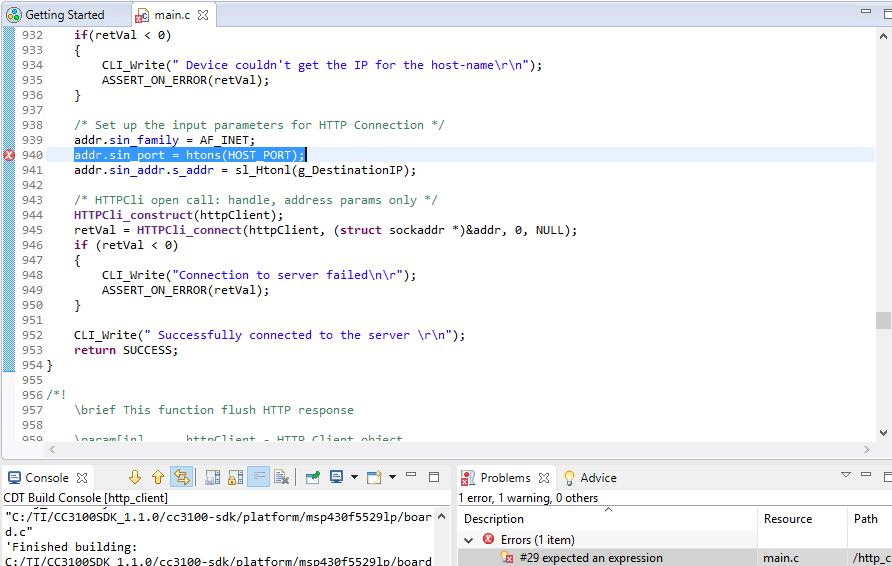The height and width of the screenshot is (566, 892).
Task: Open the Getting Started tab
Action: (65, 15)
